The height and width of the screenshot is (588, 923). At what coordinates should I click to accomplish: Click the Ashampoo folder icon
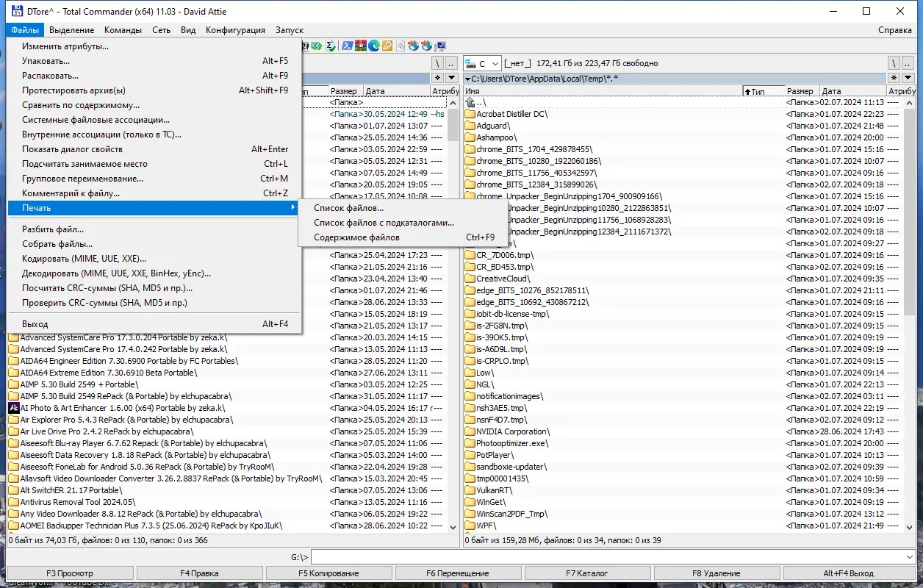pyautogui.click(x=470, y=137)
